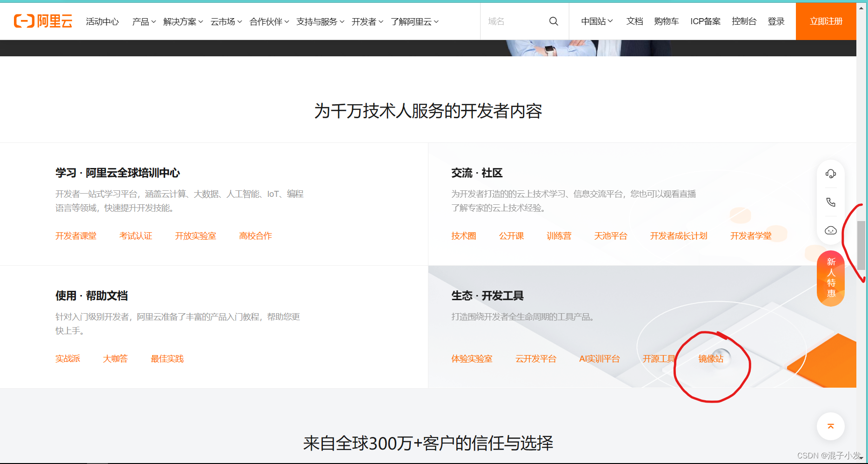868x464 pixels.
Task: Open the 技术圈 link
Action: tap(464, 236)
